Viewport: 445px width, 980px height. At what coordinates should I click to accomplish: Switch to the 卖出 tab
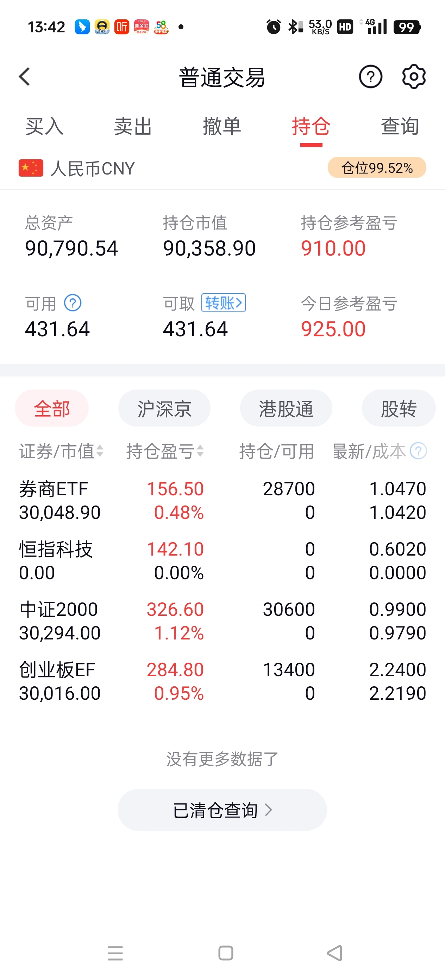(x=133, y=126)
